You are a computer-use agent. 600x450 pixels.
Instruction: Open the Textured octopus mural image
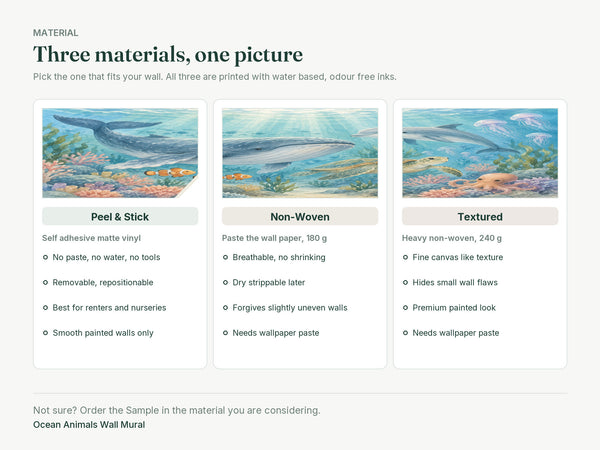point(480,153)
